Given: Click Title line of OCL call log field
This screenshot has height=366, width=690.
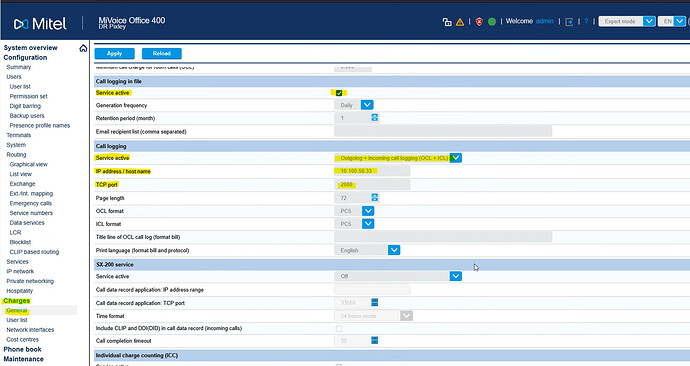Looking at the screenshot, I should [x=443, y=237].
